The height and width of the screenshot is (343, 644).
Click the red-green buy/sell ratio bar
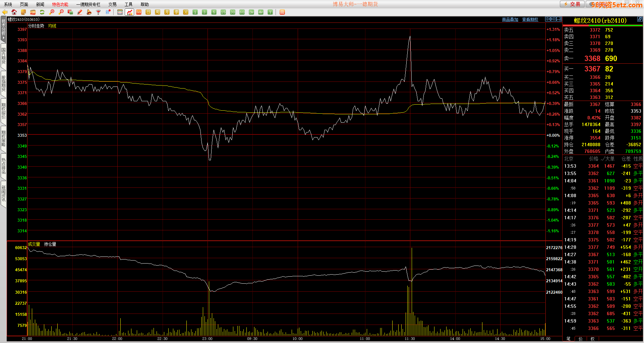[x=602, y=25]
